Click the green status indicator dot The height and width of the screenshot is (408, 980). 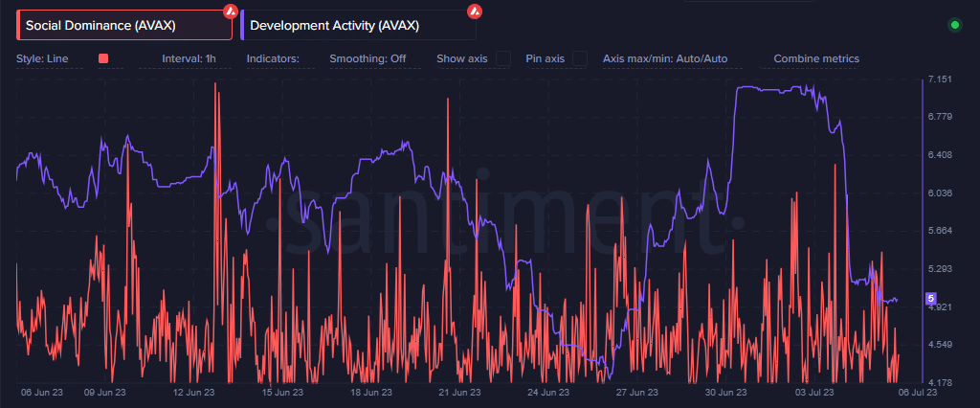[x=954, y=26]
